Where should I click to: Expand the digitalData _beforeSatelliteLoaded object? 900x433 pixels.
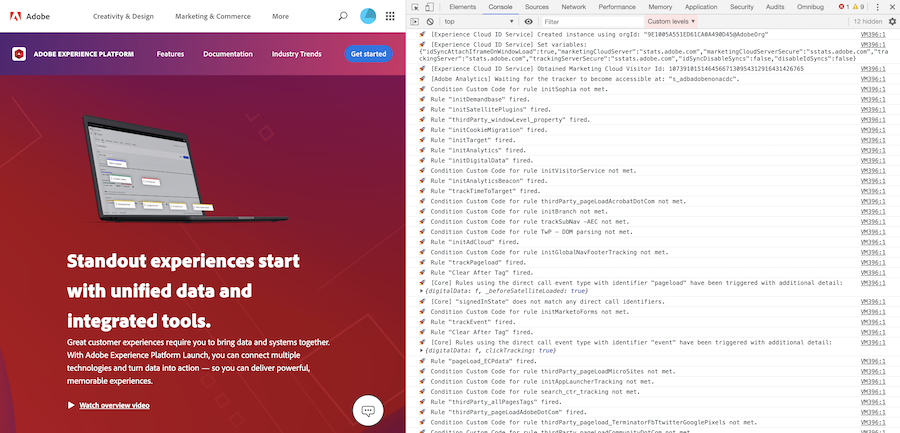pyautogui.click(x=423, y=291)
